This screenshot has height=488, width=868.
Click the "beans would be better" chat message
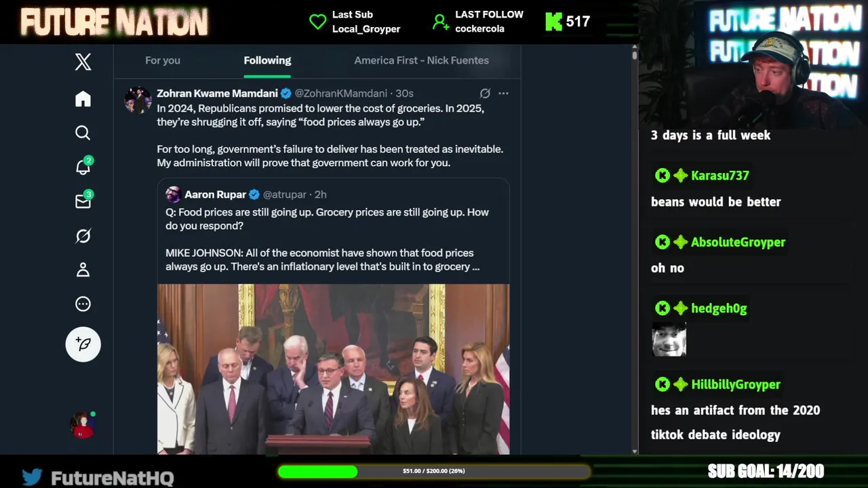(716, 202)
